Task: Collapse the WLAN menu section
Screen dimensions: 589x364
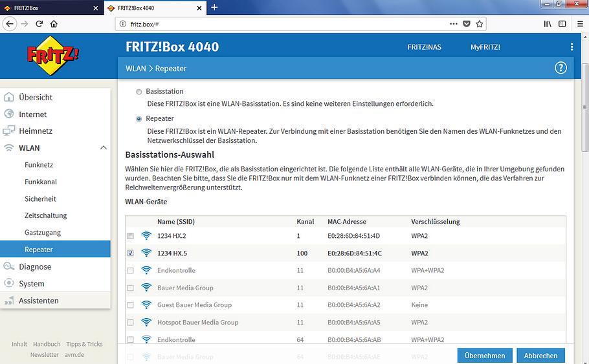Action: coord(103,148)
